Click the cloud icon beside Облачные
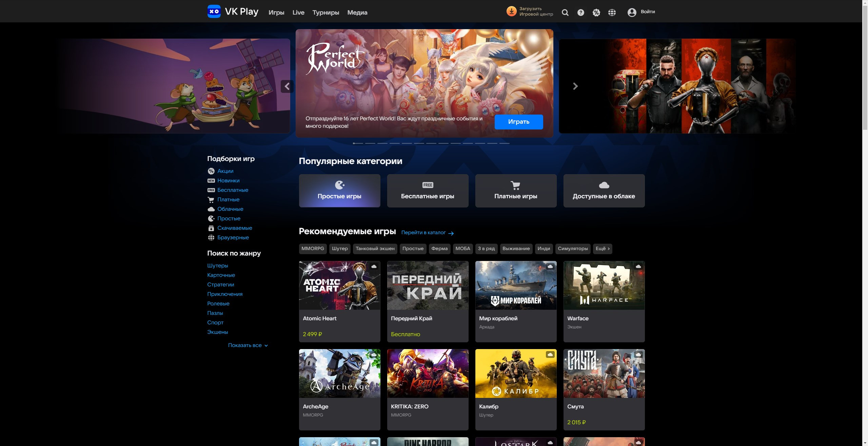The width and height of the screenshot is (868, 446). click(x=211, y=209)
